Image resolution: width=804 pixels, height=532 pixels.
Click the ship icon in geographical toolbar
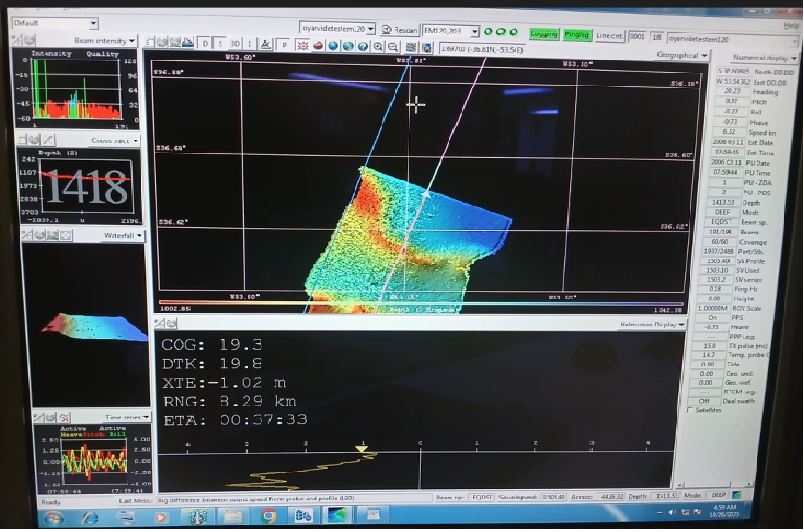pos(317,46)
